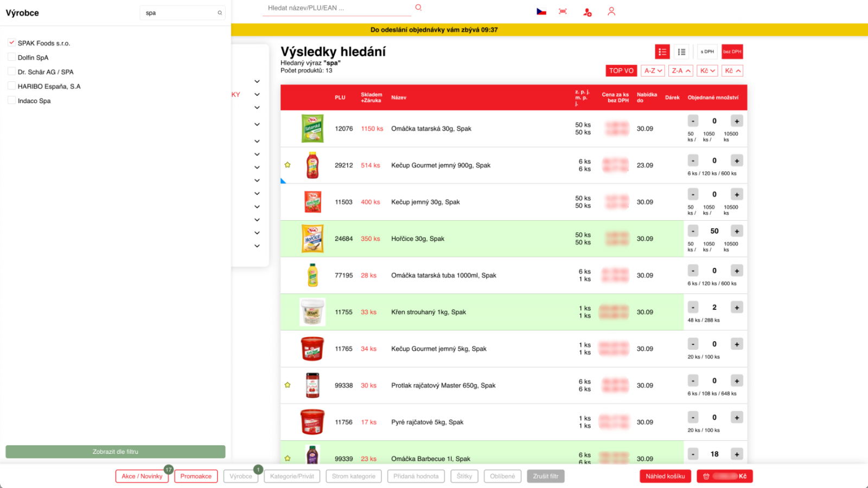Open the barcode scanner icon

tap(563, 11)
